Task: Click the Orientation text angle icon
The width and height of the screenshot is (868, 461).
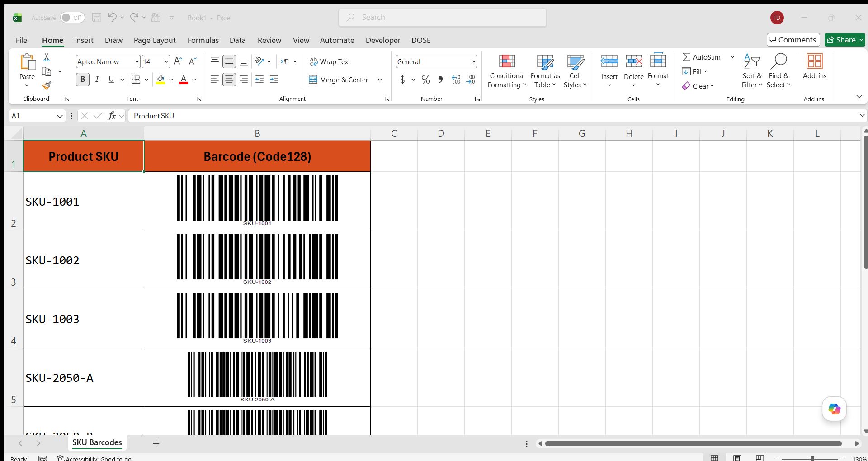Action: coord(259,61)
